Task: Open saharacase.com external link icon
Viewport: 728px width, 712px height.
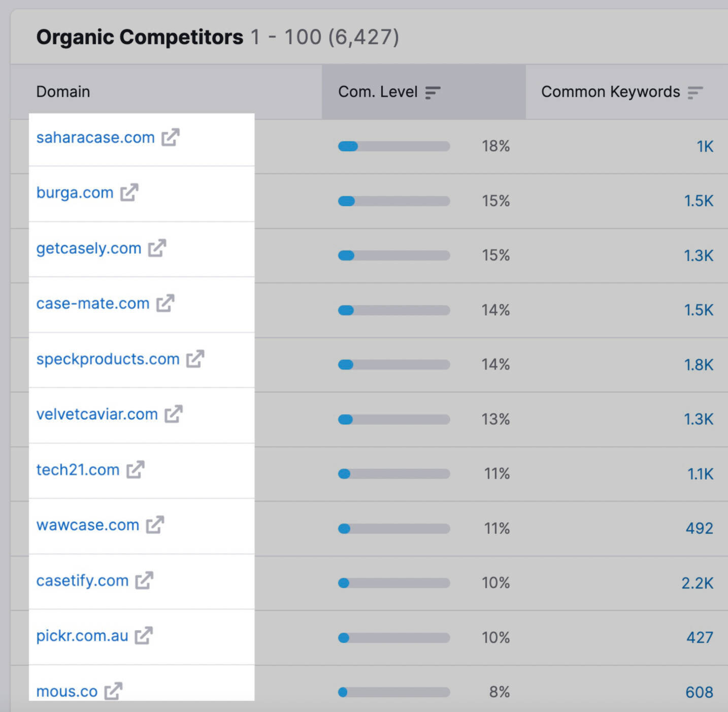Action: 171,137
